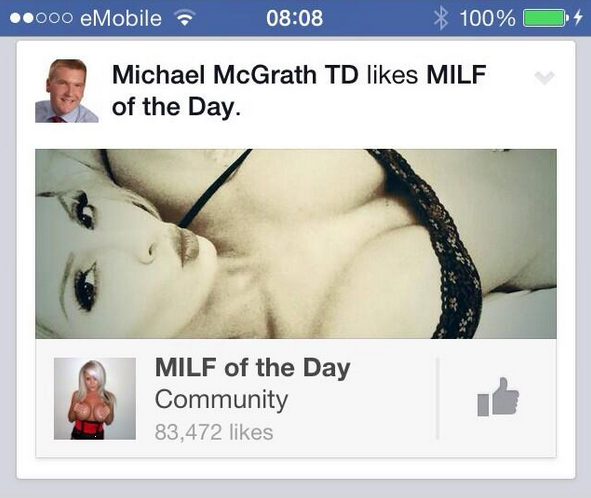Tap the divider beside the like button
This screenshot has height=498, width=591.
coord(437,398)
